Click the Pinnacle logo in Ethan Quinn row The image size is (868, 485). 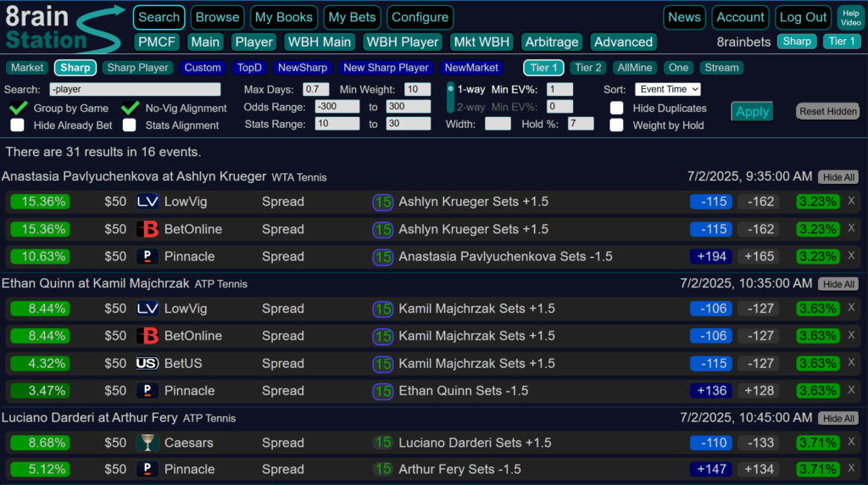tap(147, 390)
